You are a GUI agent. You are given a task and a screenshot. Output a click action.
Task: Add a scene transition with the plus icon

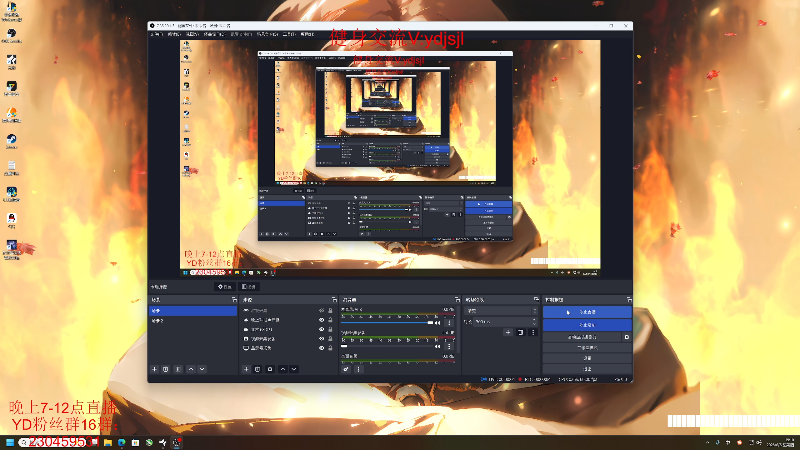508,332
